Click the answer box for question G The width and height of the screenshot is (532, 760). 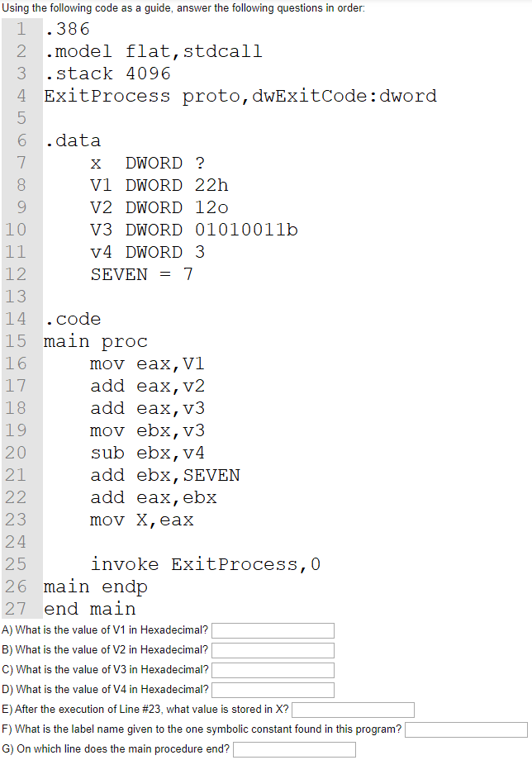pos(294,749)
